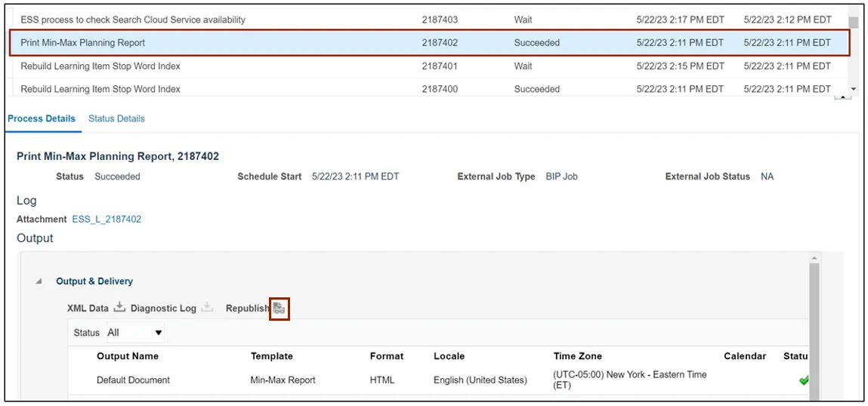Open the ESS_L_2187402 log attachment
The height and width of the screenshot is (406, 868).
[x=107, y=220]
